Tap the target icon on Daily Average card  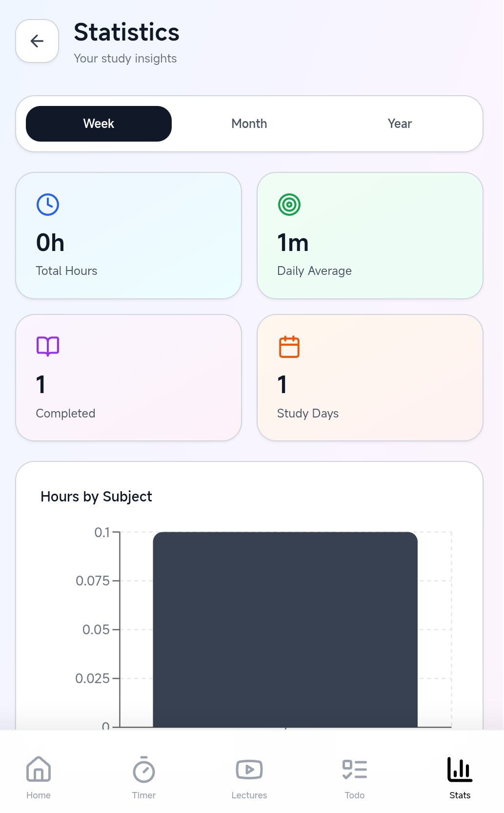289,205
